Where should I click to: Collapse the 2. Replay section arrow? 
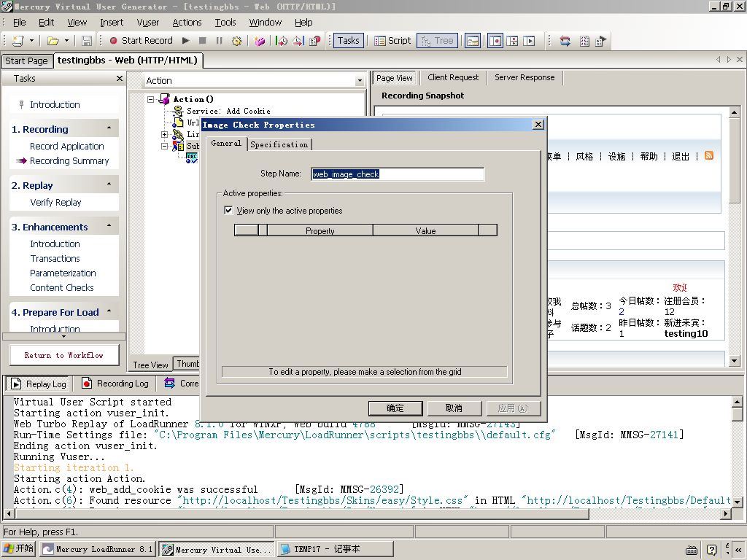(109, 184)
